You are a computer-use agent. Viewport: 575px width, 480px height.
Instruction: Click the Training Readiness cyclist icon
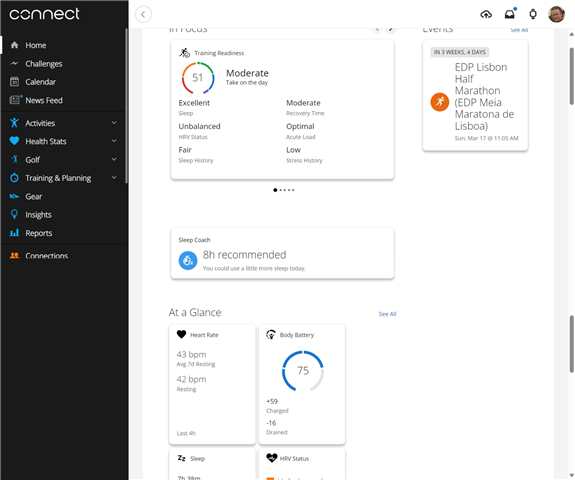[x=184, y=53]
